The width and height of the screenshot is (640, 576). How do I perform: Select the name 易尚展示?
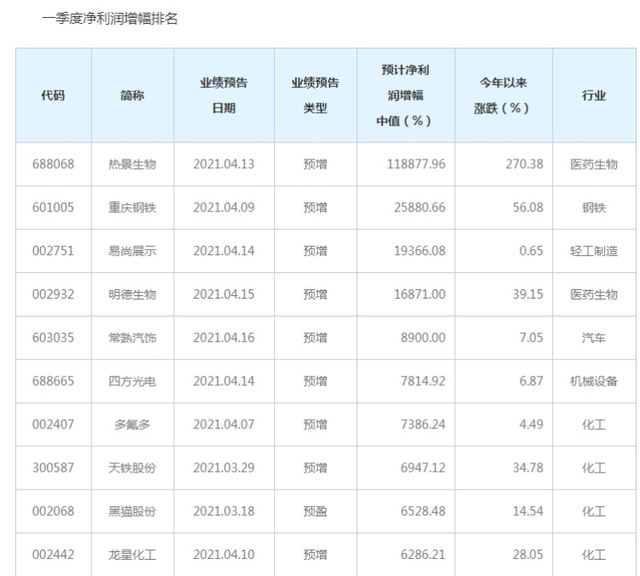(x=132, y=251)
